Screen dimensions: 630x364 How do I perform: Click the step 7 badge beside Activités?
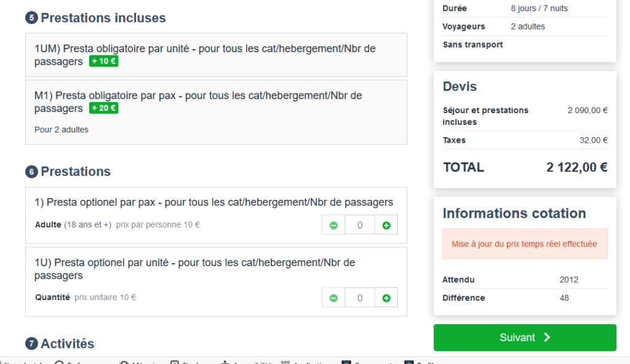(x=31, y=344)
